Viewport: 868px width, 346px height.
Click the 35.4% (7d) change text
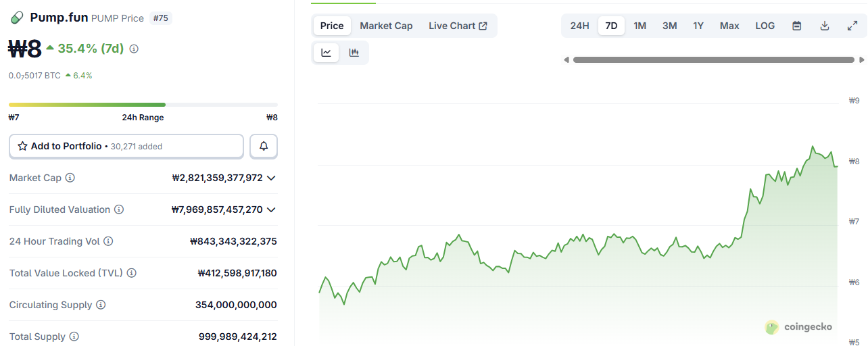click(91, 49)
